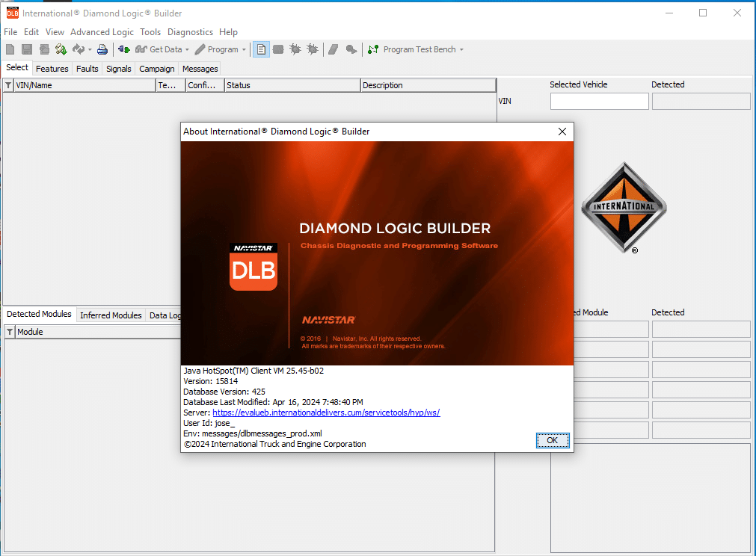The width and height of the screenshot is (756, 556).
Task: Click the highlighted document view toolbar icon
Action: click(261, 49)
